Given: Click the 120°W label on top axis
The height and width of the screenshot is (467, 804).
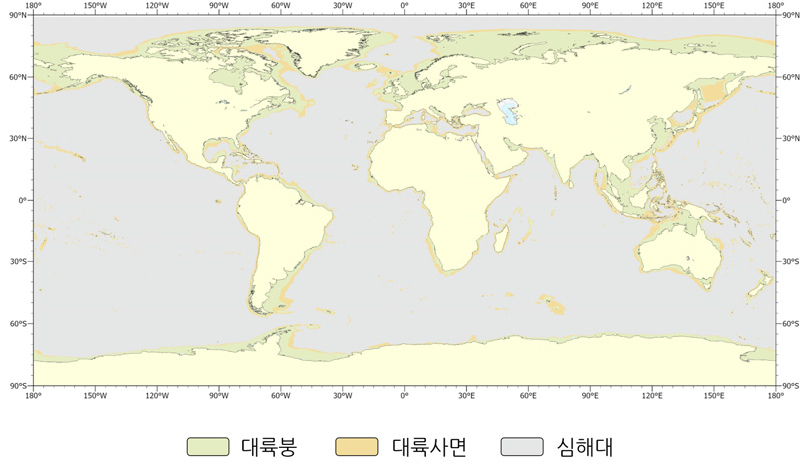Looking at the screenshot, I should click(x=157, y=6).
